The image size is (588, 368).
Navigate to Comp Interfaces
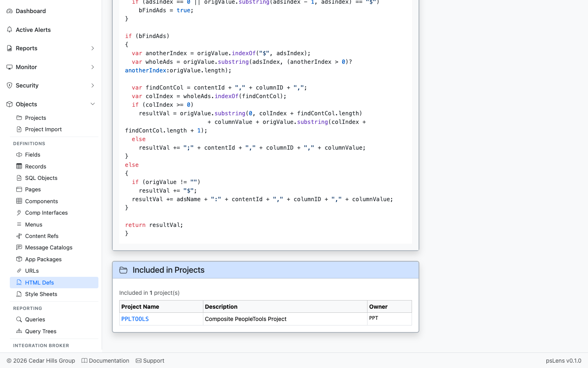[x=47, y=213]
